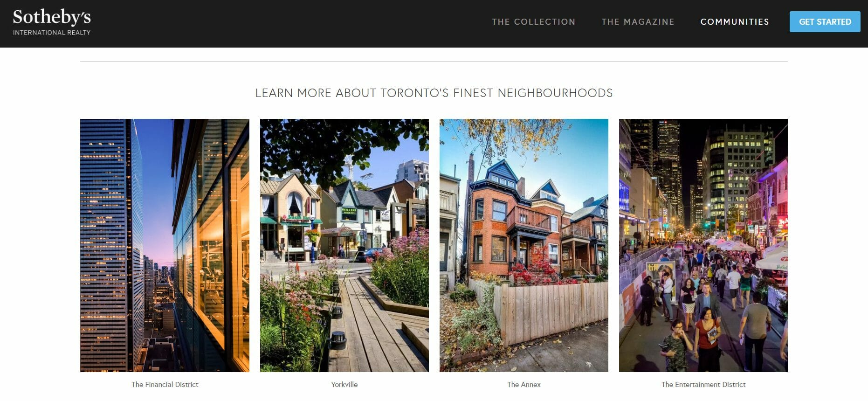Click the Toronto's Finest Neighbourhoods heading
Image resolution: width=868 pixels, height=401 pixels.
click(434, 93)
